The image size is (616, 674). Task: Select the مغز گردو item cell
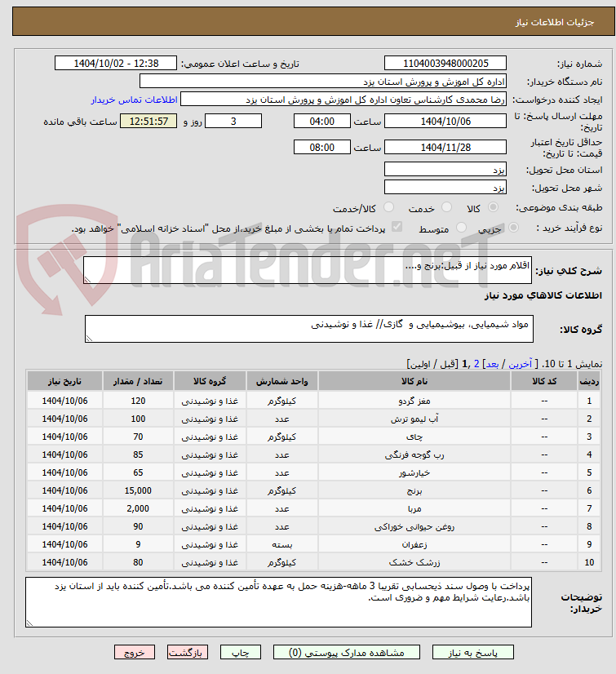tap(414, 401)
